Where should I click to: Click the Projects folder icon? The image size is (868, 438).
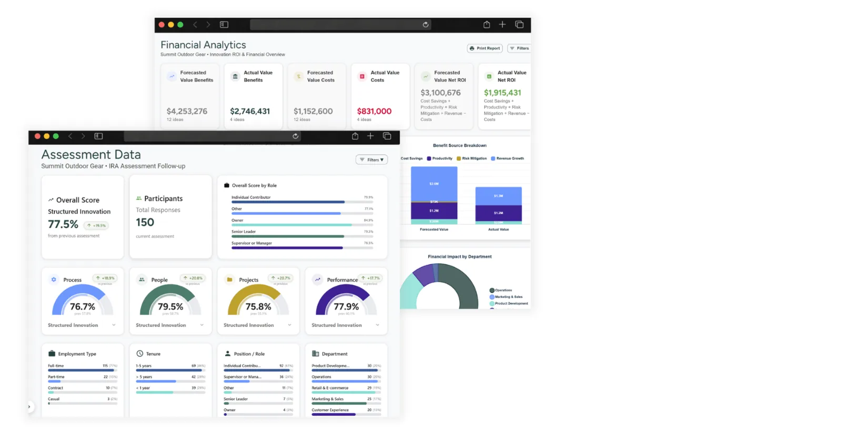pos(229,280)
